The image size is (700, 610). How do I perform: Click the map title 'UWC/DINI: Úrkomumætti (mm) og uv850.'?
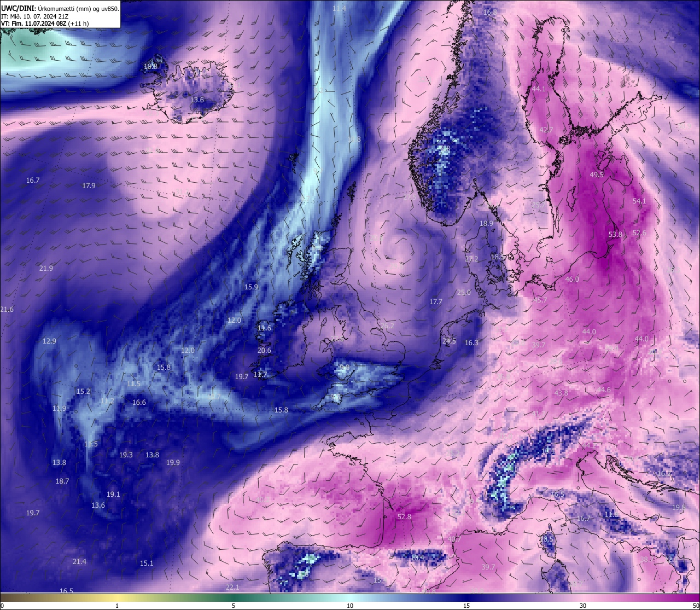coord(60,8)
